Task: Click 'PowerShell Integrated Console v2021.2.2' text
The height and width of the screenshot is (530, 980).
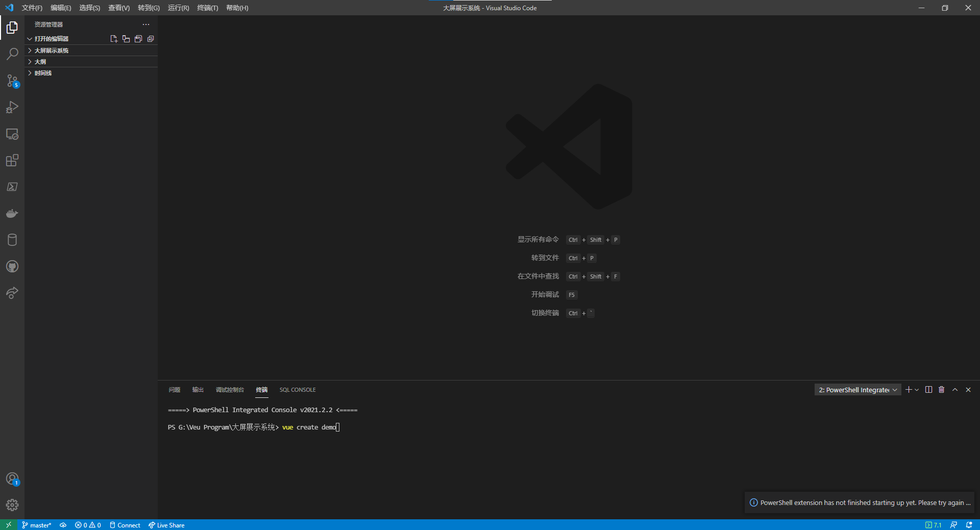Action: [262, 410]
